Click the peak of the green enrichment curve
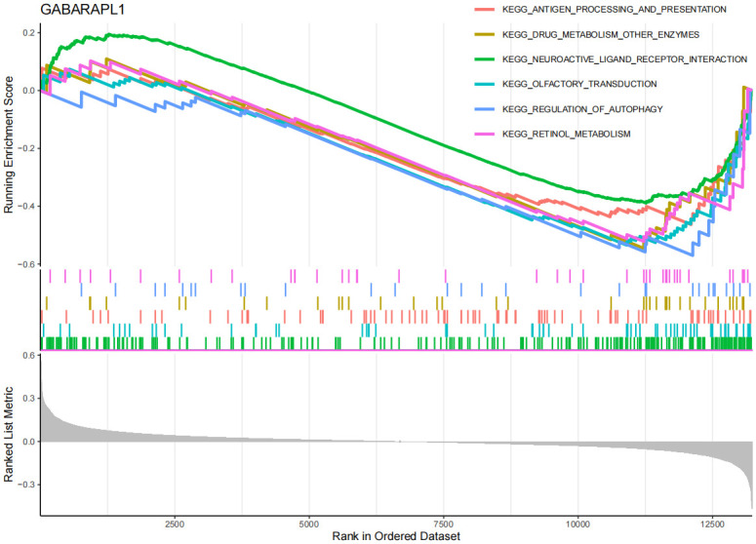This screenshot has height=544, width=756. coord(110,35)
